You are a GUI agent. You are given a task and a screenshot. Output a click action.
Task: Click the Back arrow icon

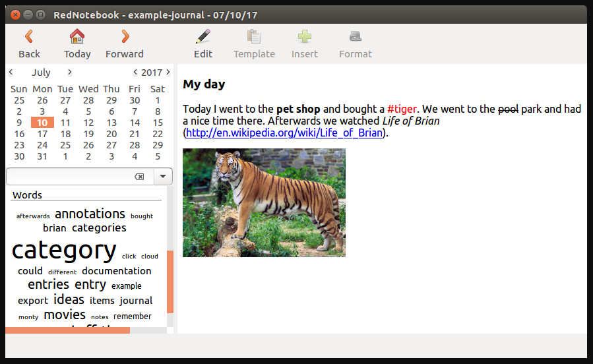(29, 37)
